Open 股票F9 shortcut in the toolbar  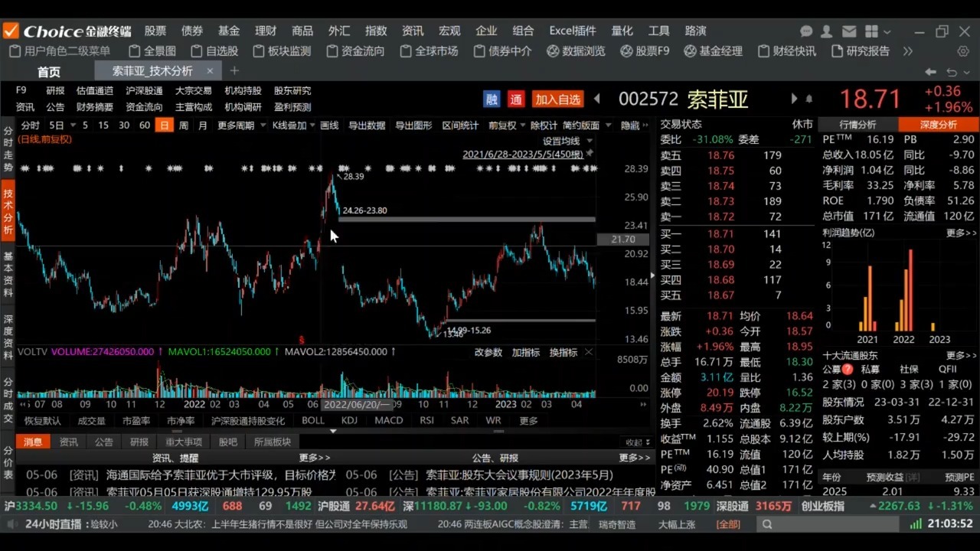[x=645, y=51]
